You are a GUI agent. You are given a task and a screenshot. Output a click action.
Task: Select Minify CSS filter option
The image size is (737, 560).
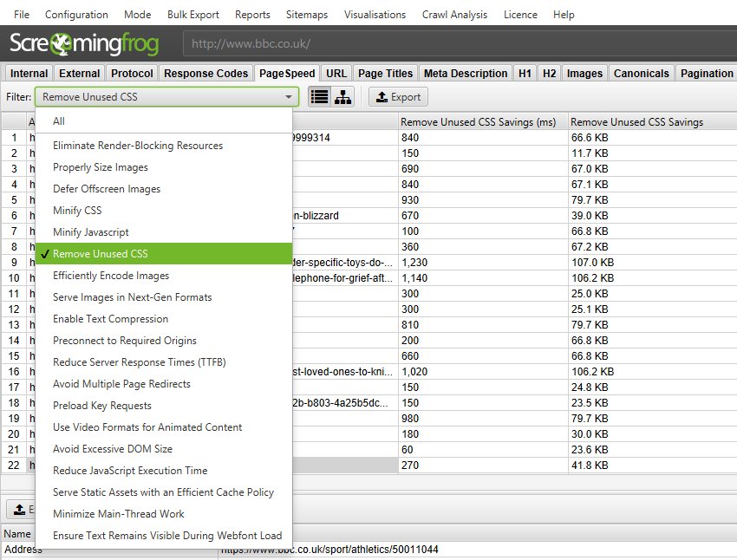click(77, 211)
